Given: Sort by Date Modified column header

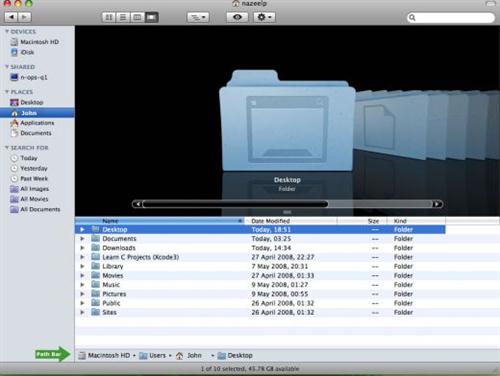Looking at the screenshot, I should tap(291, 221).
